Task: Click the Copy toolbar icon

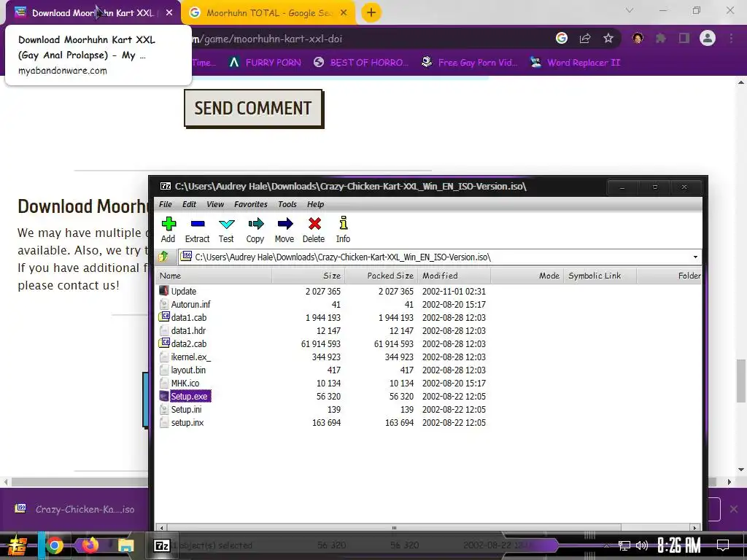Action: pos(255,230)
